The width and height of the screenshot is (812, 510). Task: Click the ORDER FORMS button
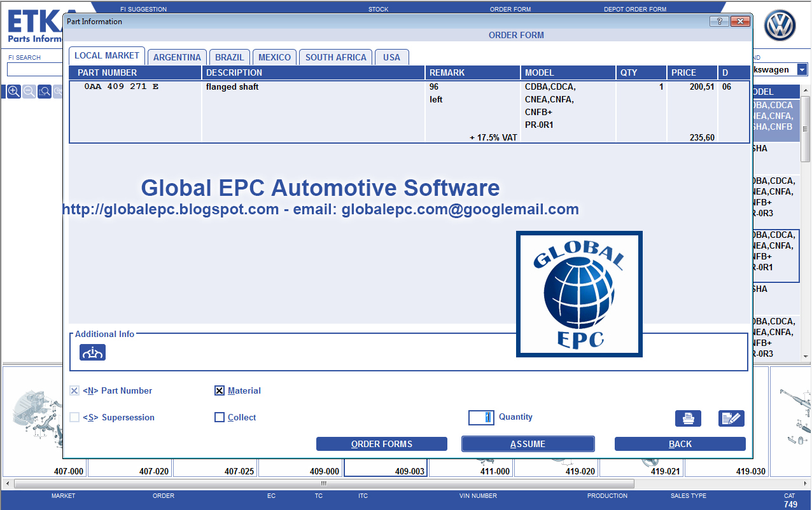(382, 444)
